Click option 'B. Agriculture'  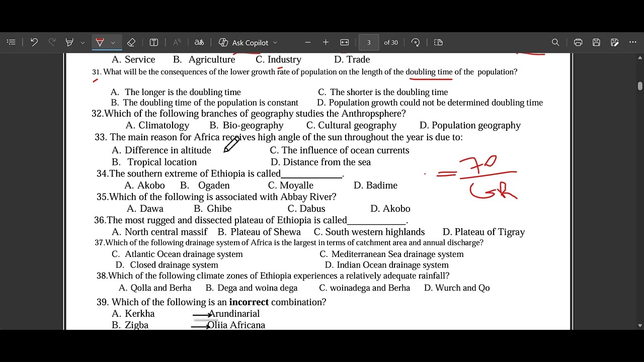coord(204,59)
